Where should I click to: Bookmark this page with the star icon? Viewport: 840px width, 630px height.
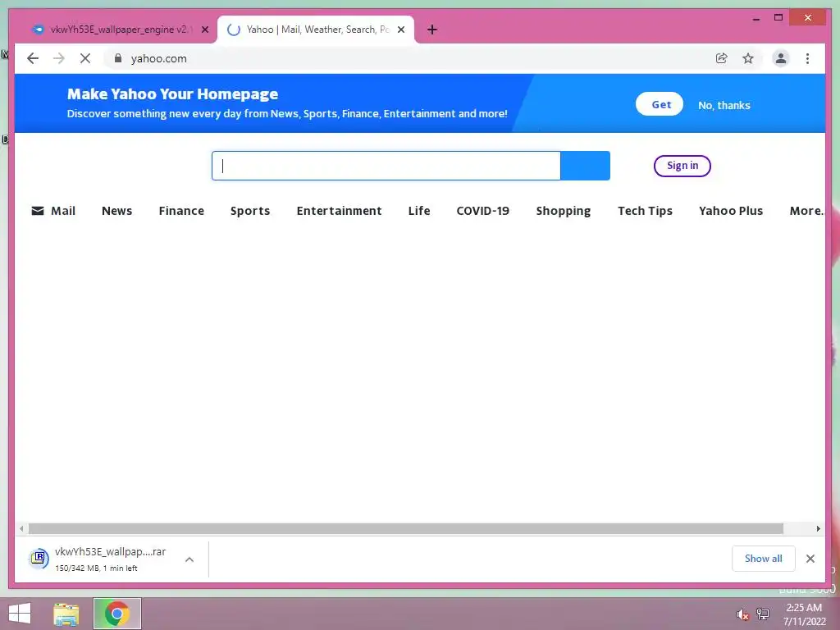pyautogui.click(x=748, y=58)
